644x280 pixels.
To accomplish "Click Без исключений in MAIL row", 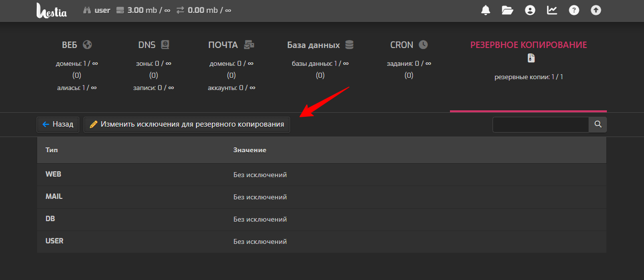I will [260, 197].
